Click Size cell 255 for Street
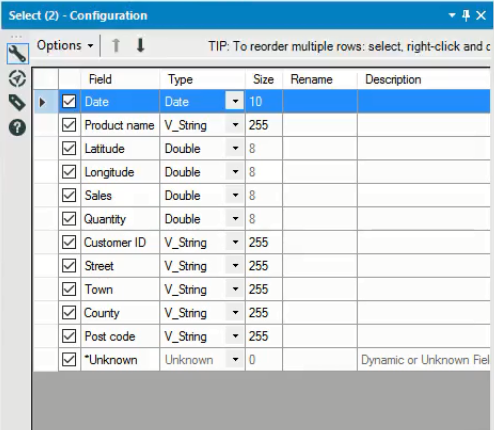Viewport: 494px width, 430px height. pyautogui.click(x=264, y=266)
